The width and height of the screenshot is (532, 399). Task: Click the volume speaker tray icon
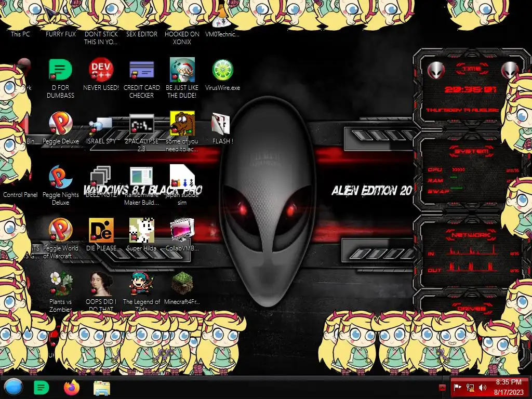tap(483, 388)
